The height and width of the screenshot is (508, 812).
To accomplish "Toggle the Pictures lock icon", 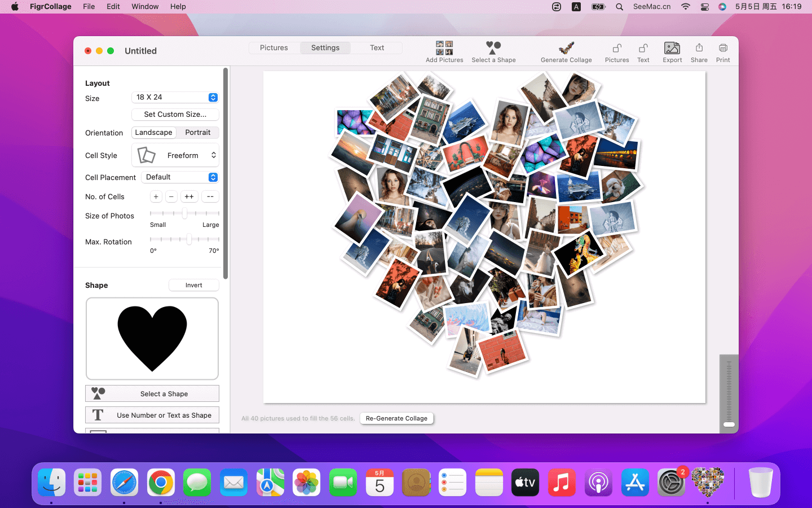I will click(x=617, y=49).
